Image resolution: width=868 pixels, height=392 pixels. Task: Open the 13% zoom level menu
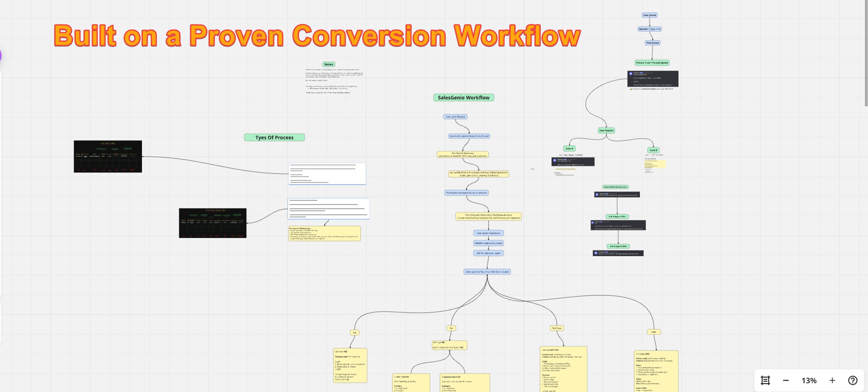point(809,380)
